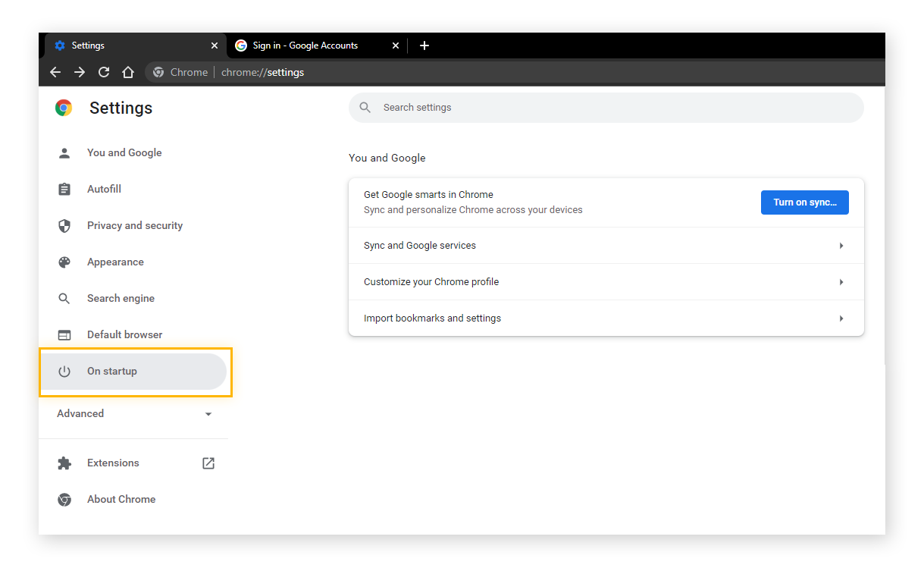Expand Customize your Chrome profile

click(606, 281)
